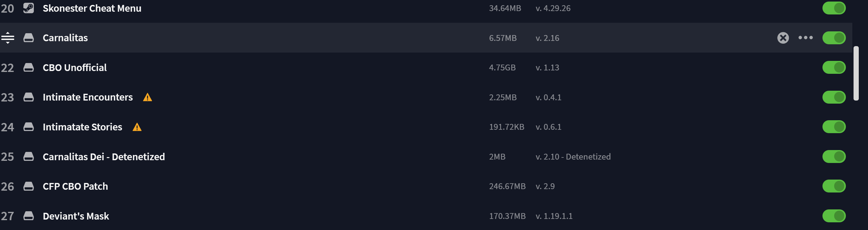Turn off Intimate Encounters toggle
Screen dimensions: 868x230
(x=834, y=97)
